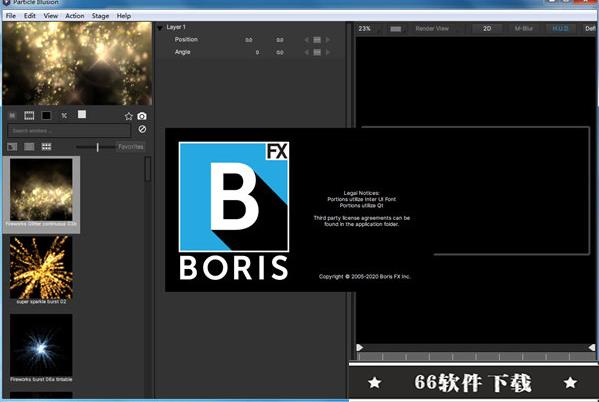Toggle the Render View button
599x402 pixels.
point(432,29)
